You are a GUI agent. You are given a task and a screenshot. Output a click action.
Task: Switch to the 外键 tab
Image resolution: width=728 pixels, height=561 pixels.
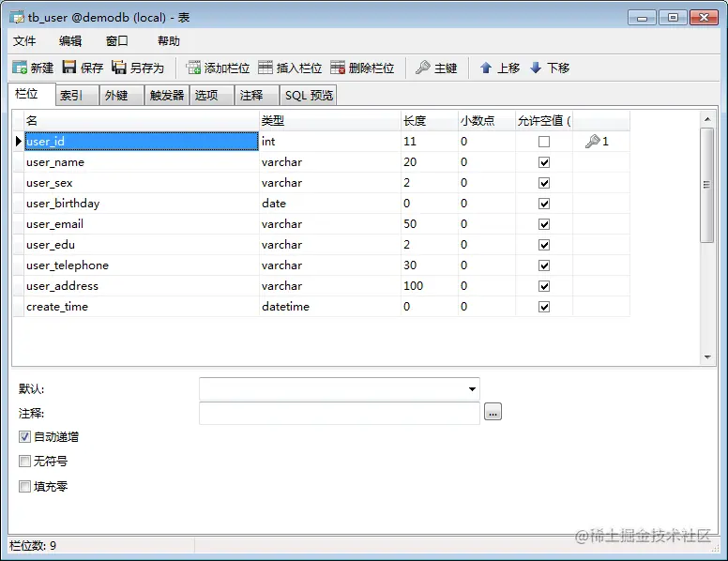pyautogui.click(x=121, y=95)
